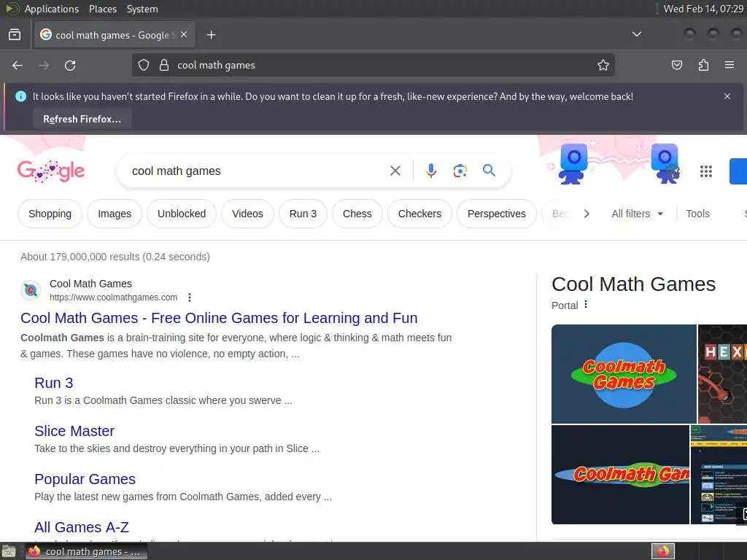This screenshot has height=560, width=747.
Task: Select the Shopping filter chip
Action: point(50,214)
